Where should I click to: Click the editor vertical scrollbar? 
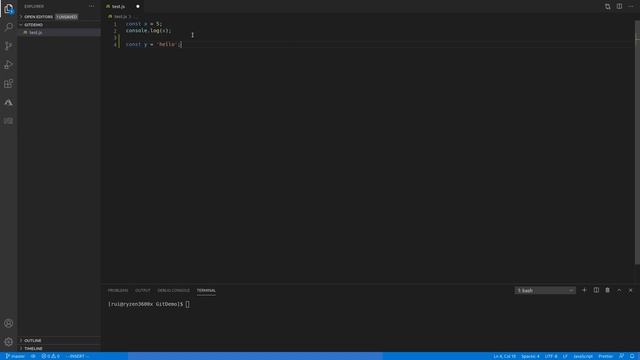[x=637, y=143]
